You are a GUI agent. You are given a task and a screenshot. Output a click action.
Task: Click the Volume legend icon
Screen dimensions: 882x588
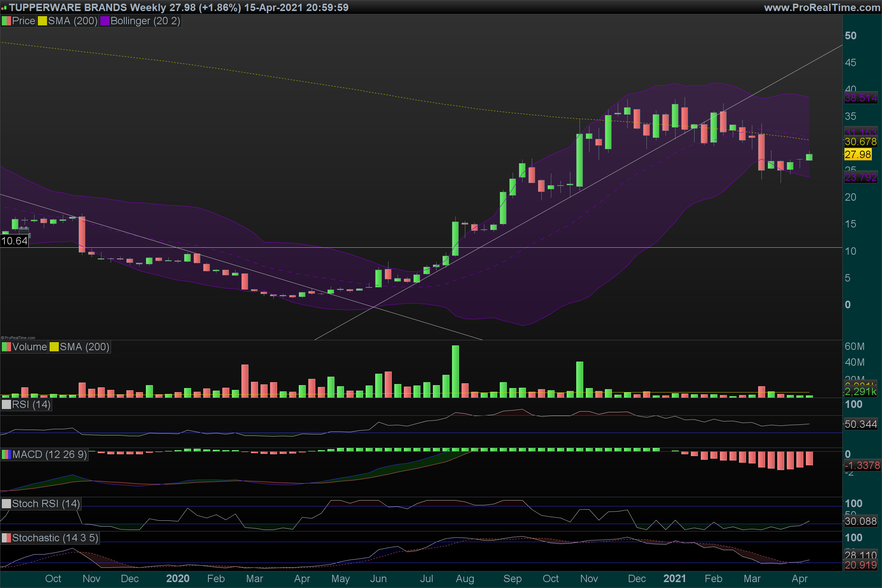coord(6,347)
